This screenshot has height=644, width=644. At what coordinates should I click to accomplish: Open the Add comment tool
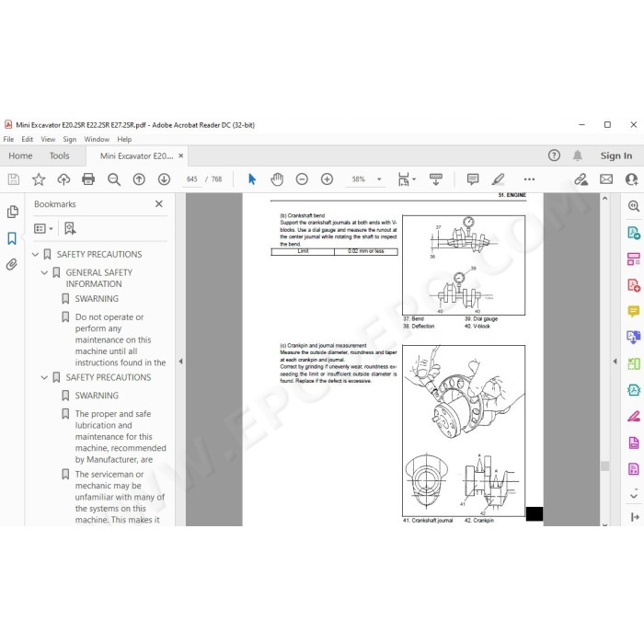473,179
